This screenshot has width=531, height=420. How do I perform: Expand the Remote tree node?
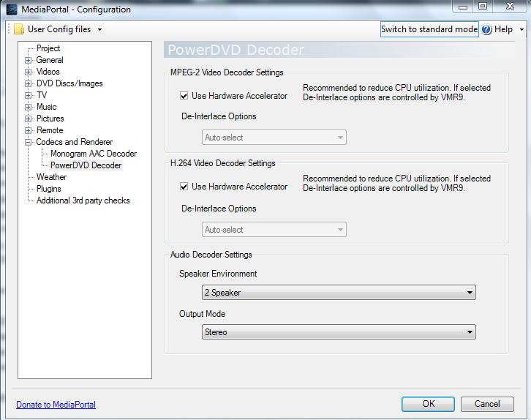[x=28, y=130]
